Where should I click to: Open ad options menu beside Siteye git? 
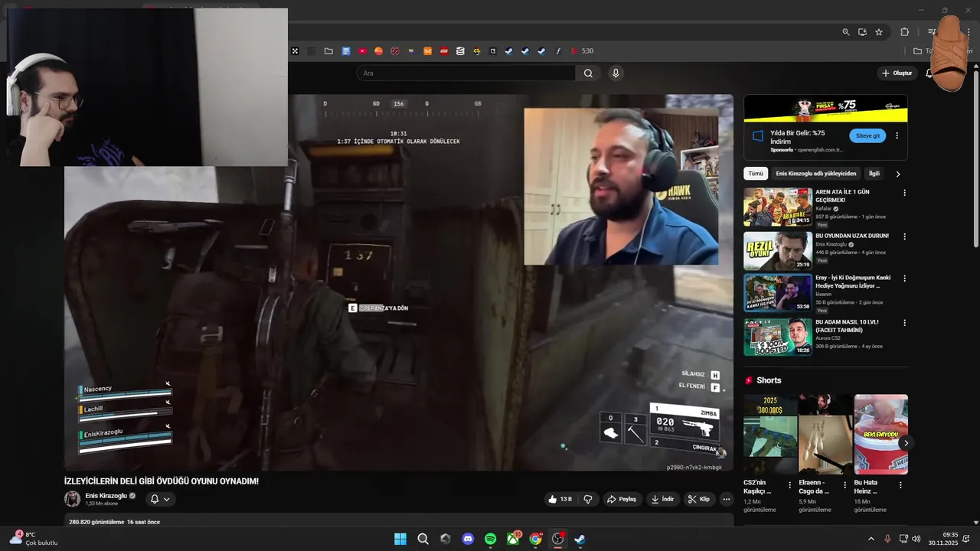click(x=897, y=135)
